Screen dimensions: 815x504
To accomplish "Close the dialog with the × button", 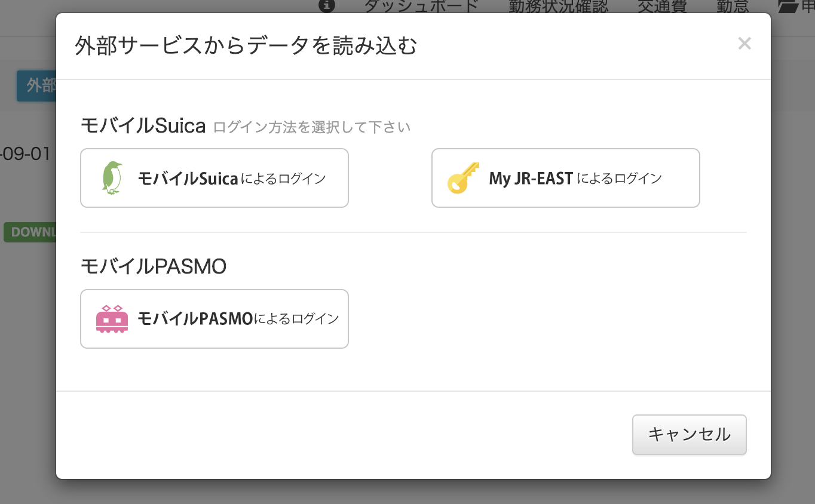I will pos(744,44).
